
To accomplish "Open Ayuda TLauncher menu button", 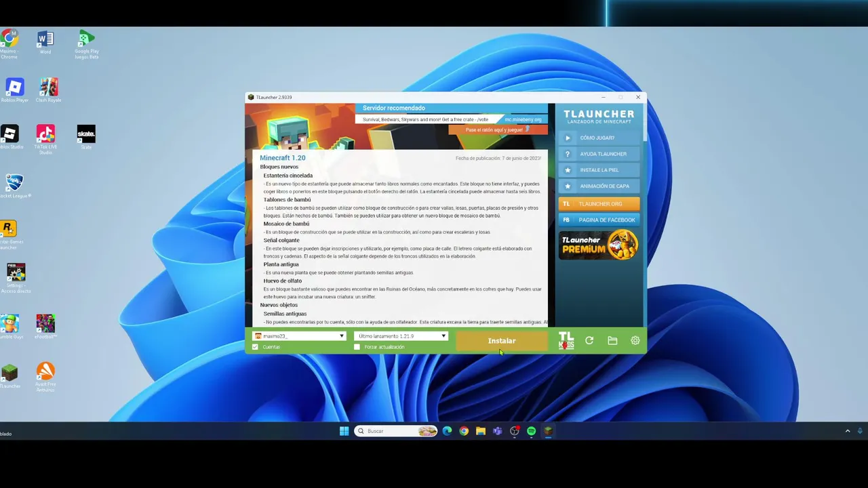I will (599, 154).
